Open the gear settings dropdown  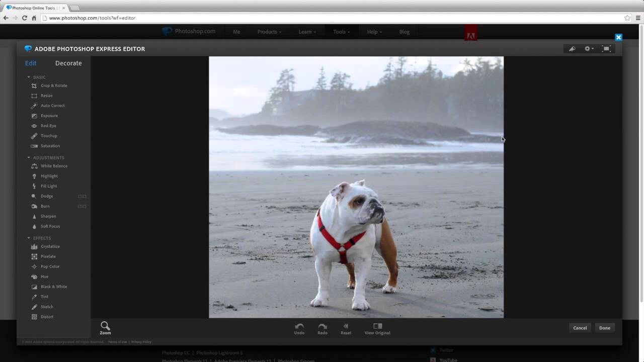click(x=589, y=49)
